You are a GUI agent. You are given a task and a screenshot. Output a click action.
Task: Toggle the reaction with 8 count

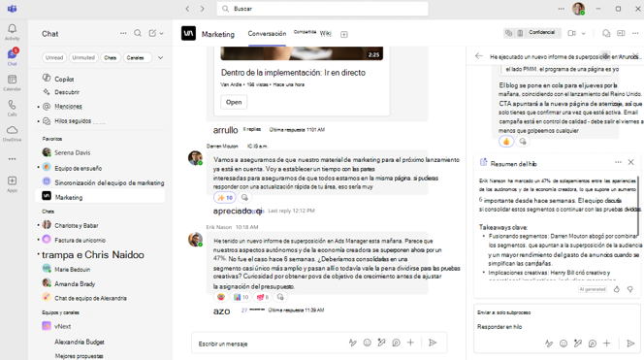click(263, 297)
